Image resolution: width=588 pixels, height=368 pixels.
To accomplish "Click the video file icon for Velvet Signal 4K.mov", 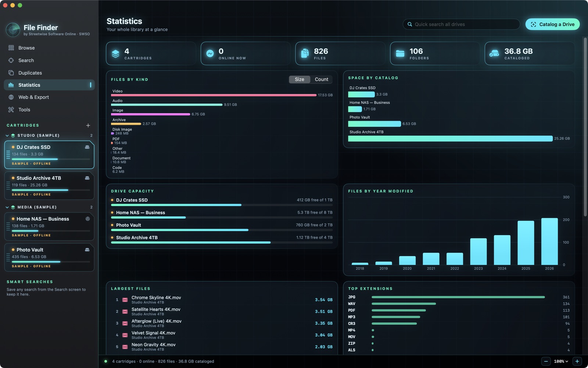I will 125,335.
